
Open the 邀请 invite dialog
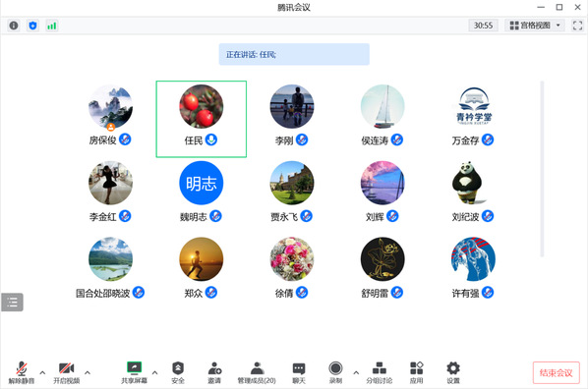[x=214, y=372]
